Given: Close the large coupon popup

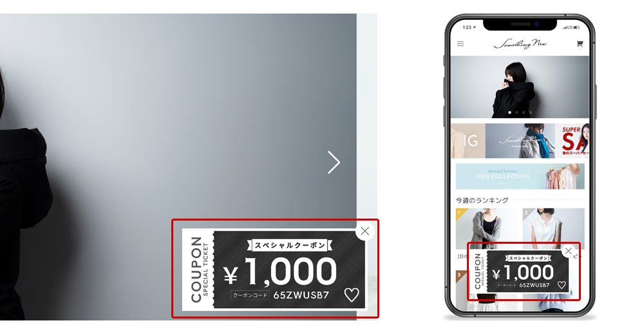Looking at the screenshot, I should [x=365, y=231].
